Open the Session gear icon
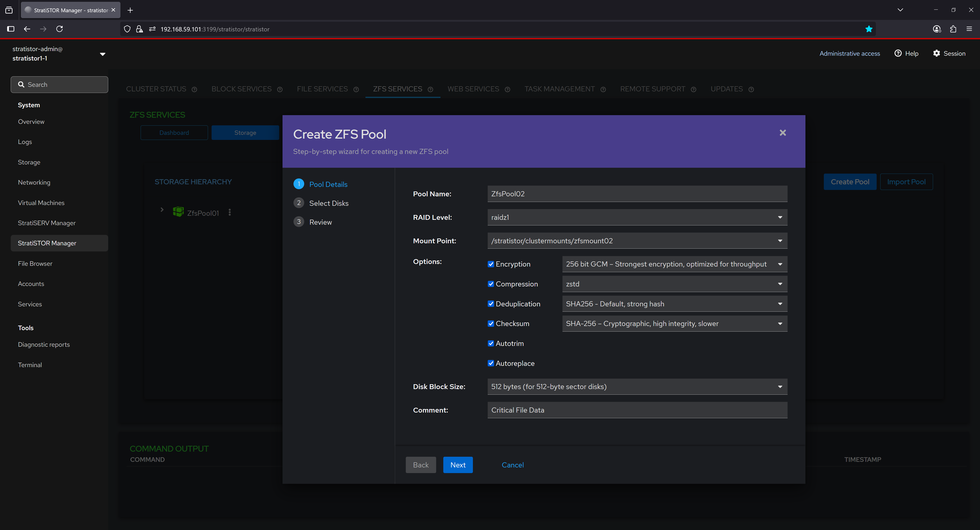 coord(936,53)
